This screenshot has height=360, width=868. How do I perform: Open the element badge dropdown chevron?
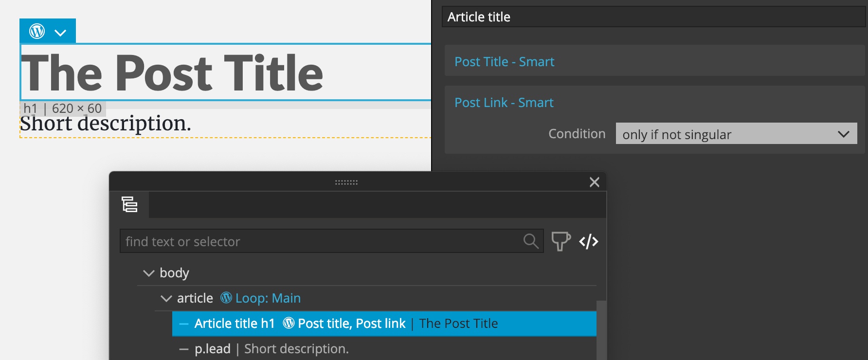coord(60,33)
